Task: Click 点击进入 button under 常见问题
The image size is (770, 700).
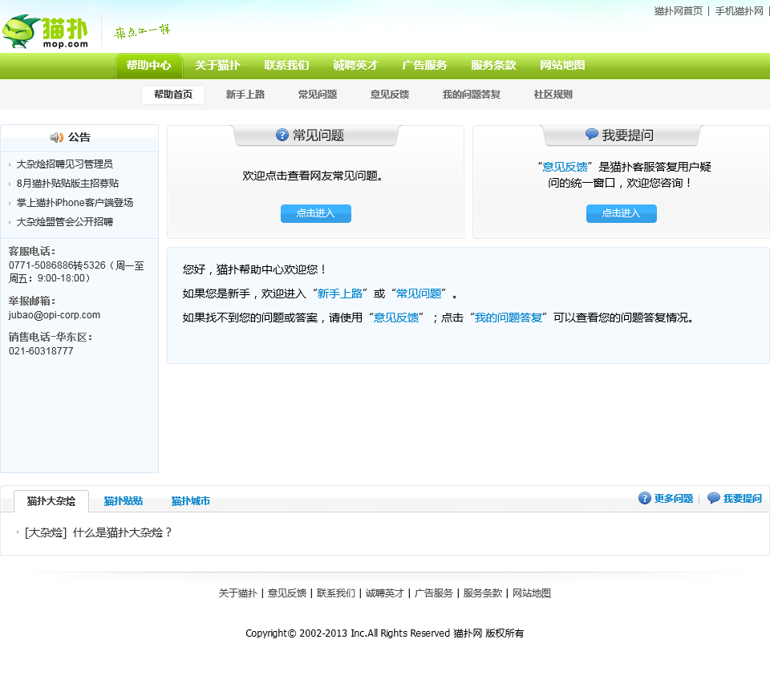Action: point(316,213)
